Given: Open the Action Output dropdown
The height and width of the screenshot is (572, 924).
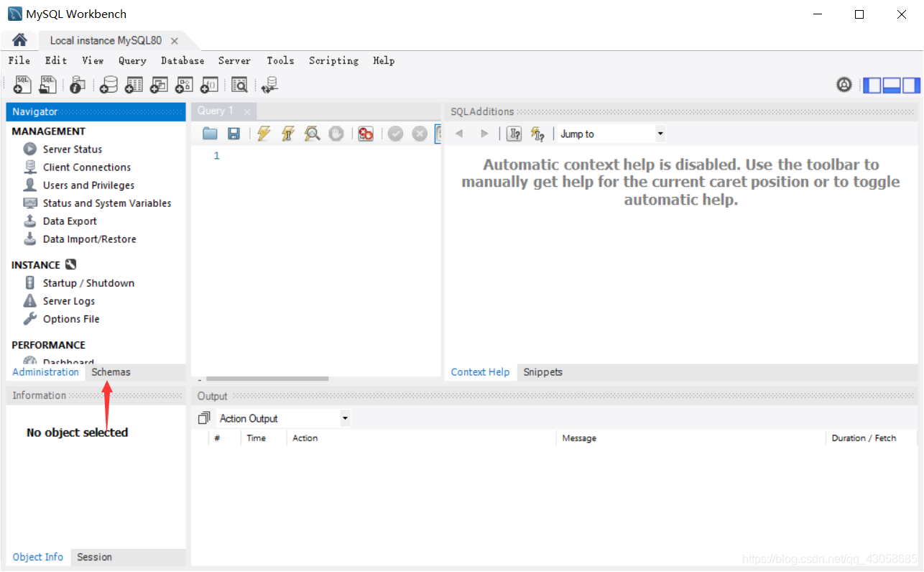Looking at the screenshot, I should click(283, 418).
